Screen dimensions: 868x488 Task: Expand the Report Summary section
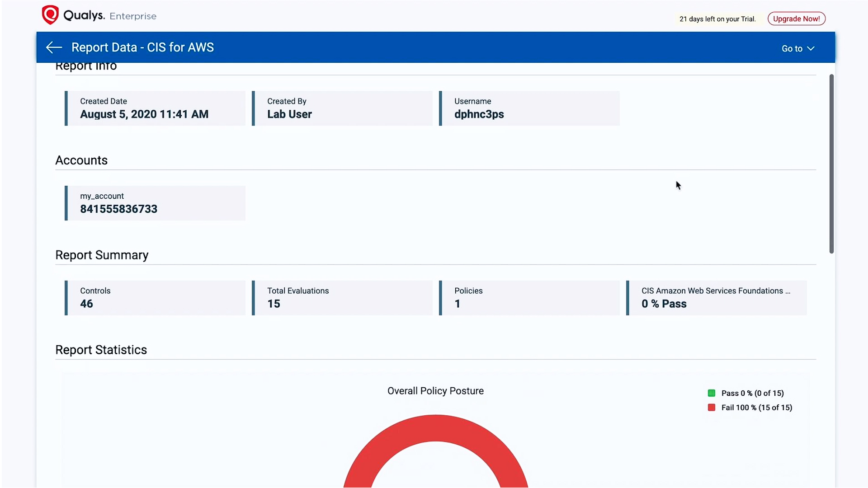pyautogui.click(x=101, y=255)
